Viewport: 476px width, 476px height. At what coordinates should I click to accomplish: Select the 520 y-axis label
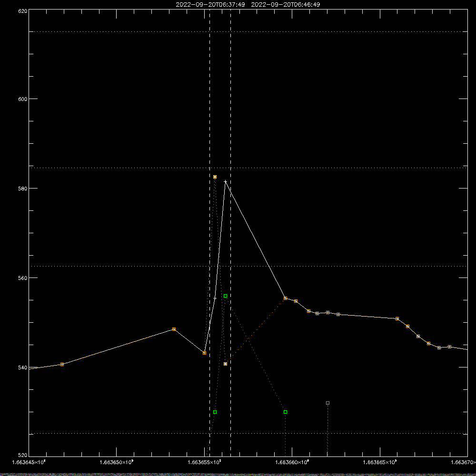pos(23,456)
